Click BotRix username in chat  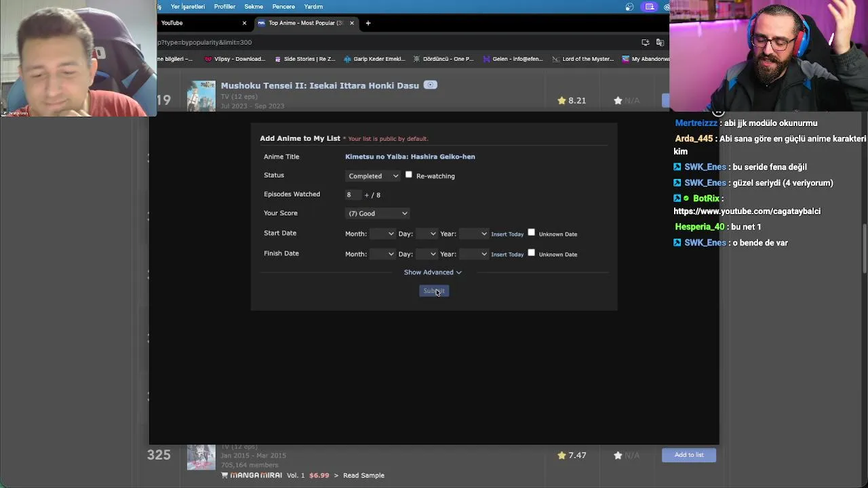point(706,199)
